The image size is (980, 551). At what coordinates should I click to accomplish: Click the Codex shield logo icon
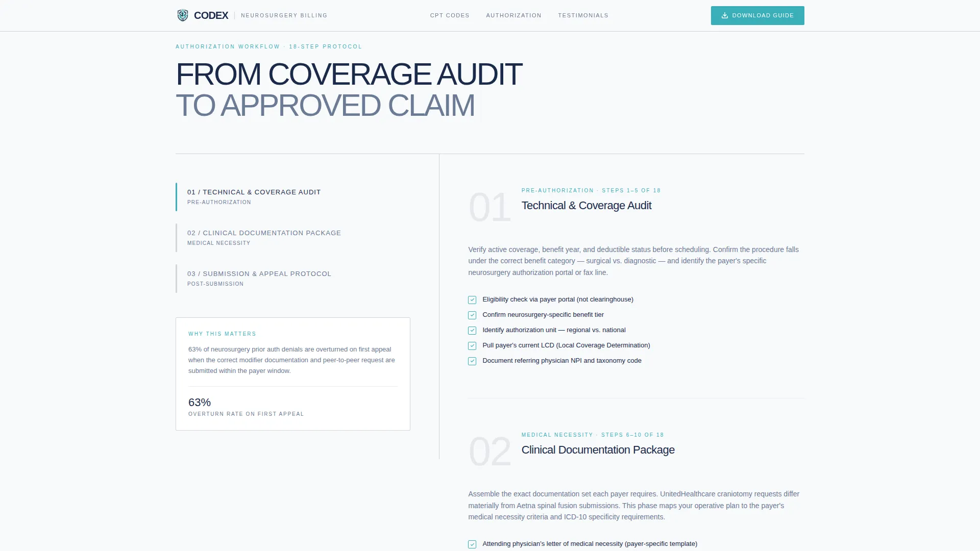click(x=182, y=15)
